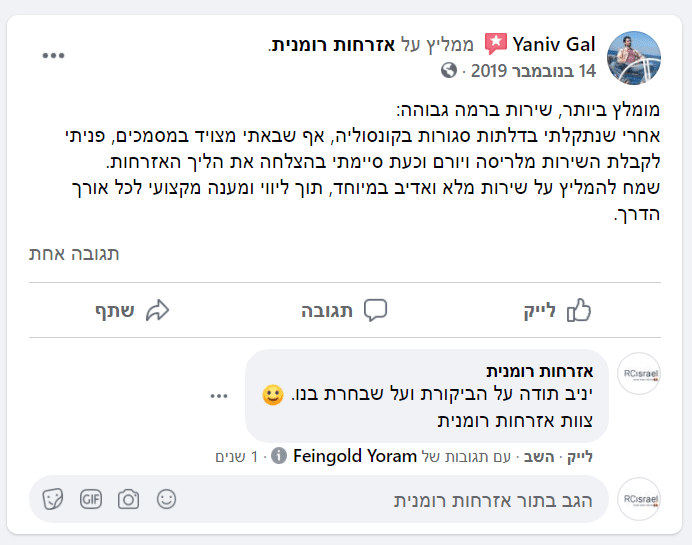
Task: Insert an emoji using smiley icon
Action: click(167, 498)
